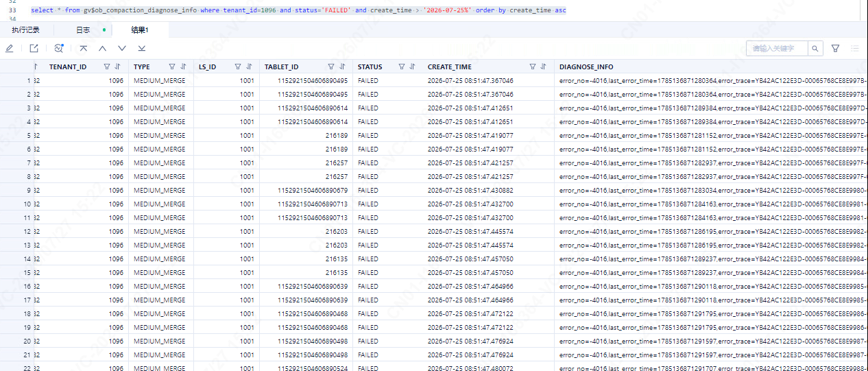Viewport: 868px width, 371px height.
Task: Sort the STATUS column
Action: [x=412, y=67]
